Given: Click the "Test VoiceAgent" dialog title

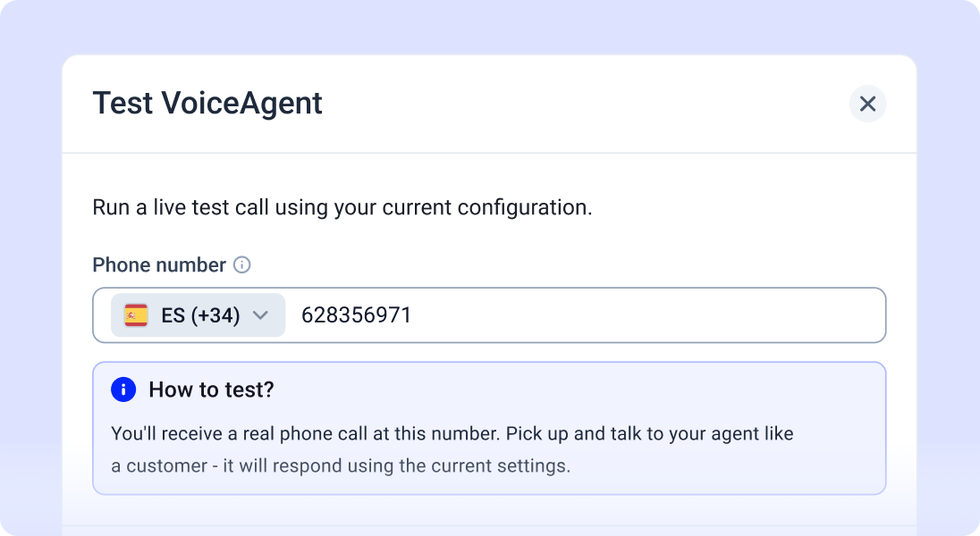Looking at the screenshot, I should (x=207, y=104).
